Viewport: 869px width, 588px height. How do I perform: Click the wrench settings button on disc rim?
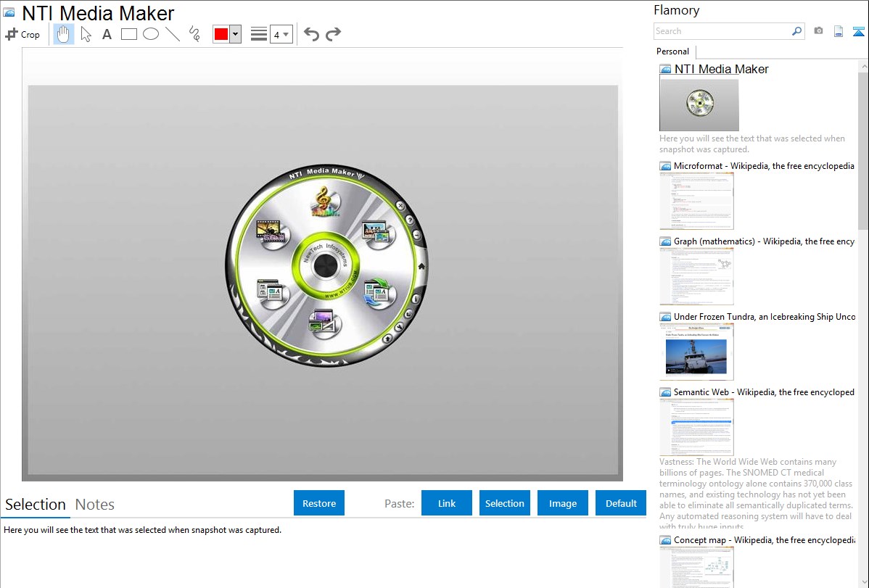(x=398, y=328)
